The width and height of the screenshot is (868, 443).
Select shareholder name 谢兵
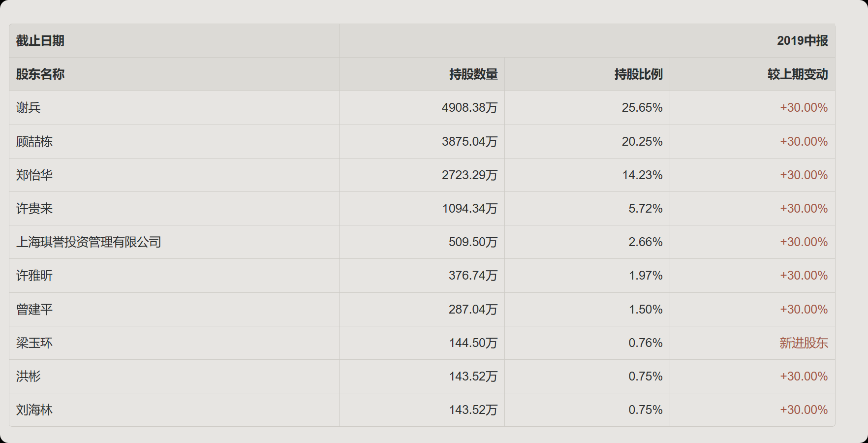(x=29, y=108)
